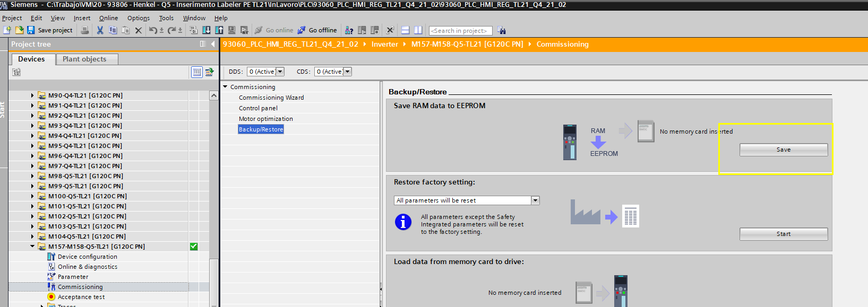Click the Cross-references toolbar icon
The image size is (868, 307).
point(390,30)
